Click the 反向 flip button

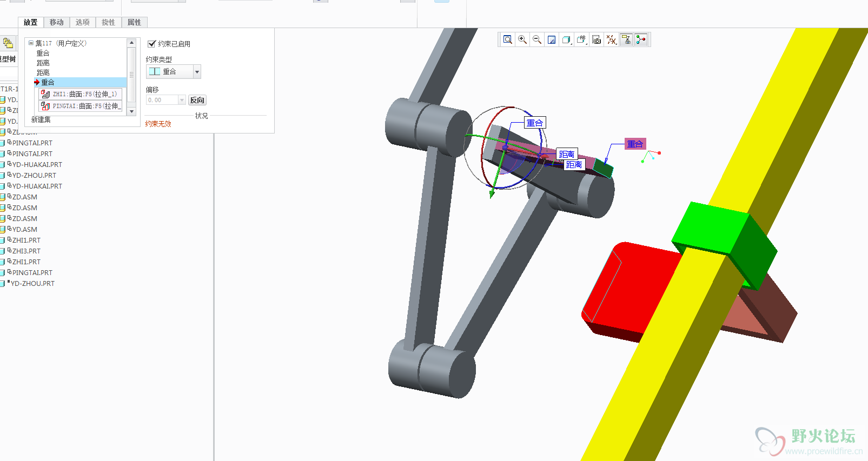click(197, 100)
